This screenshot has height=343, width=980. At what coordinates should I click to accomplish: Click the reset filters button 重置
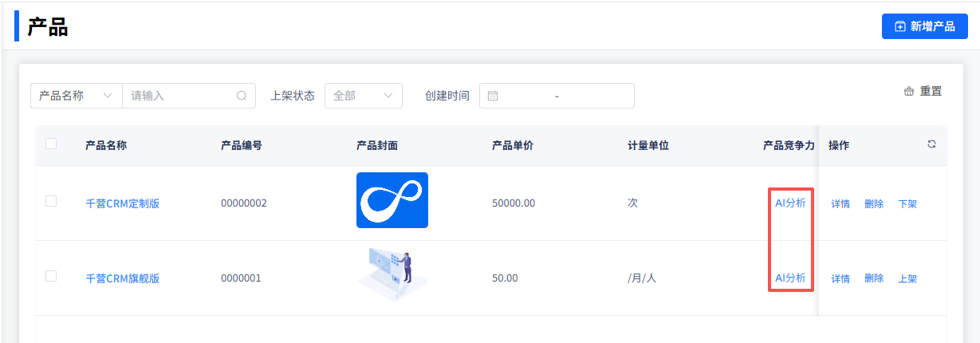tap(923, 92)
